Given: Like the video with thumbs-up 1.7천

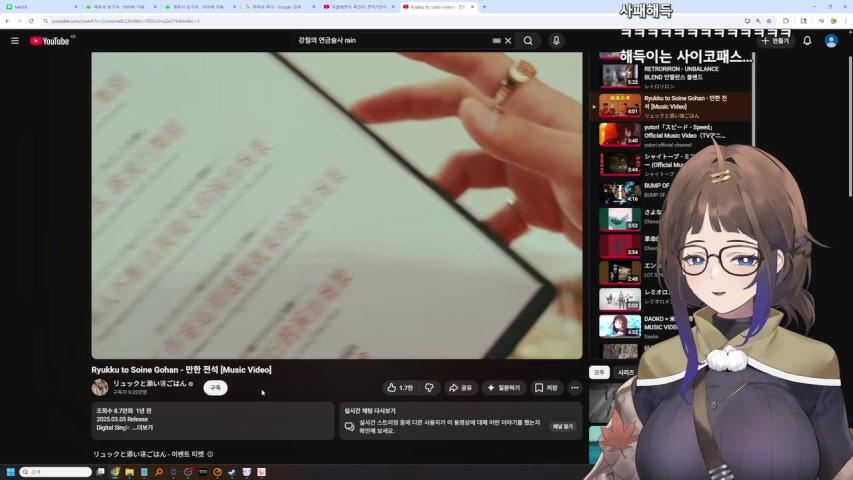Looking at the screenshot, I should click(x=400, y=388).
